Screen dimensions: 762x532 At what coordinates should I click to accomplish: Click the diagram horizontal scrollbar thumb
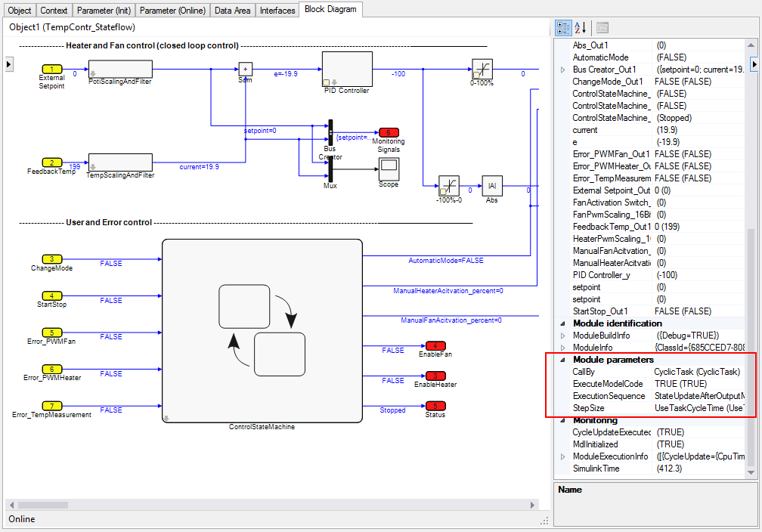(43, 506)
